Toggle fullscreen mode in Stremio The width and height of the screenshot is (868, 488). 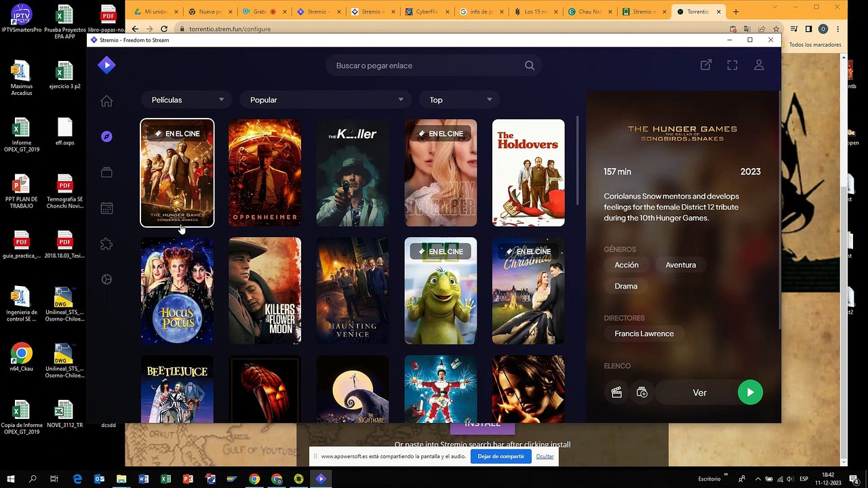(732, 65)
